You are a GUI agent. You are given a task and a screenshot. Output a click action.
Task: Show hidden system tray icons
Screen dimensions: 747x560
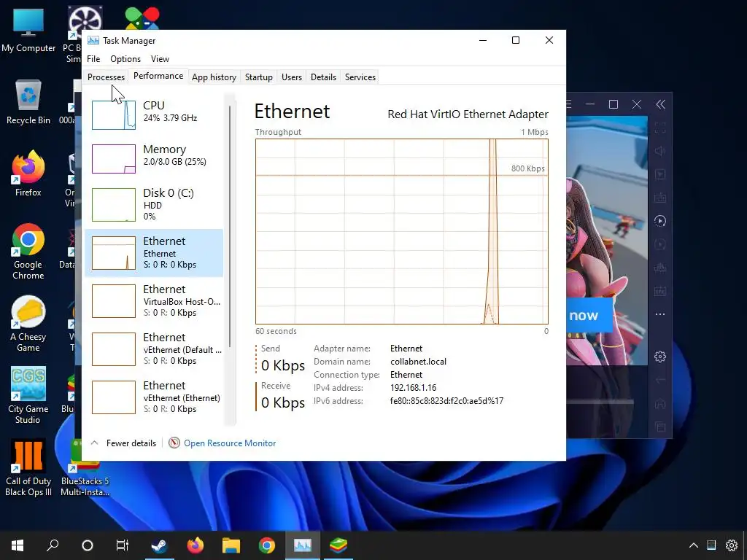point(694,545)
